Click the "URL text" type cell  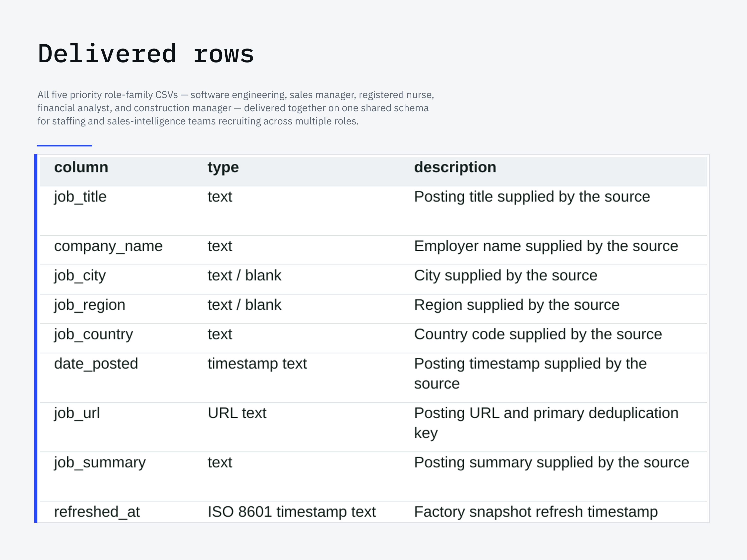coord(237,413)
